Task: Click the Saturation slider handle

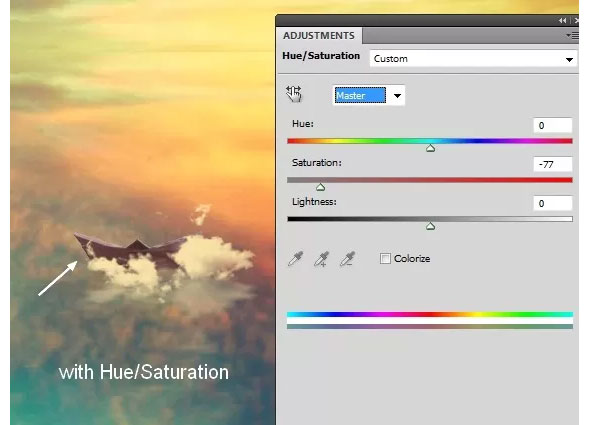Action: coord(320,187)
